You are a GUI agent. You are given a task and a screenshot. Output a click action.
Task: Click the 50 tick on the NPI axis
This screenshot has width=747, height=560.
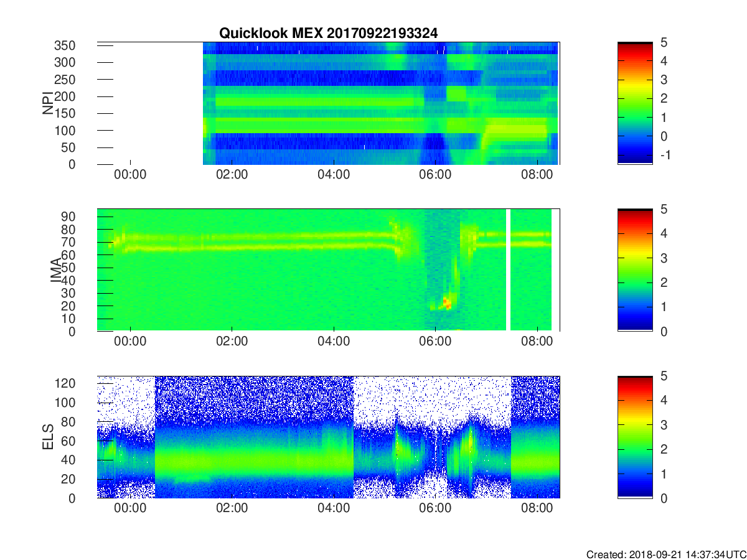[68, 147]
